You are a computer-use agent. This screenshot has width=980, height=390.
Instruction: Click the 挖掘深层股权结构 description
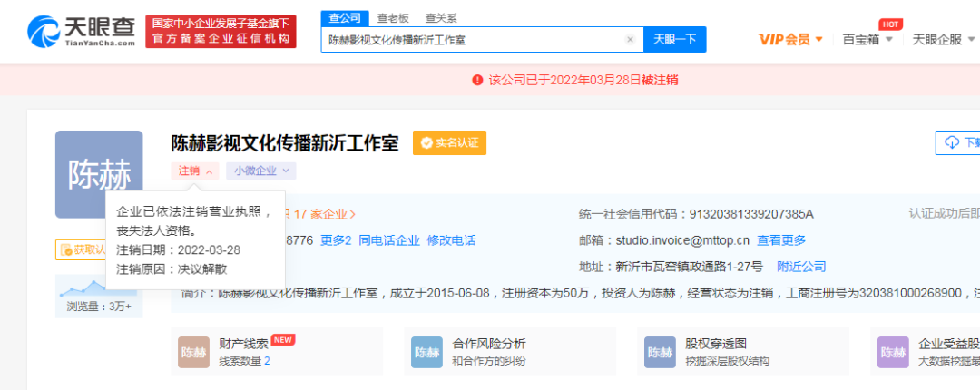point(727,361)
